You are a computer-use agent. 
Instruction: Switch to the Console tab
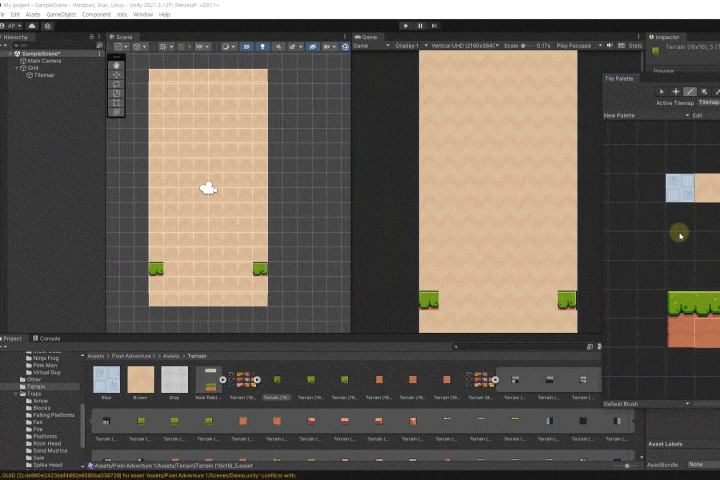47,339
